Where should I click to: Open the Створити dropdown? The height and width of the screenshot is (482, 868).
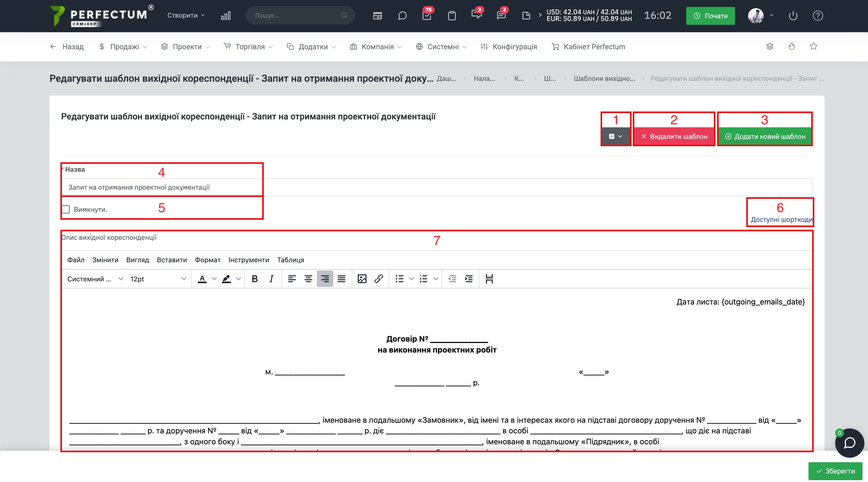tap(186, 15)
